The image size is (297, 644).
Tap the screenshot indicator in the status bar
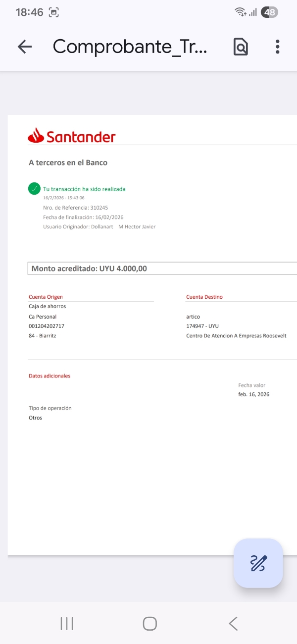(54, 12)
